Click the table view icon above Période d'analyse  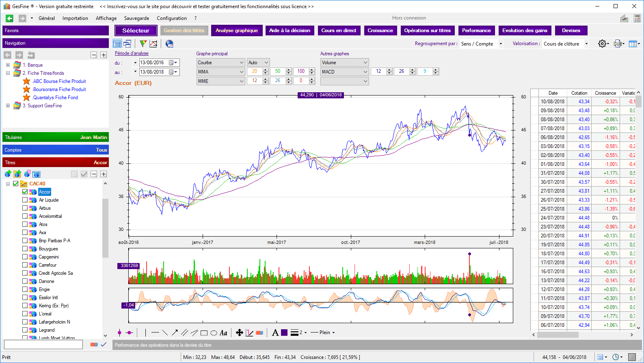click(x=117, y=43)
